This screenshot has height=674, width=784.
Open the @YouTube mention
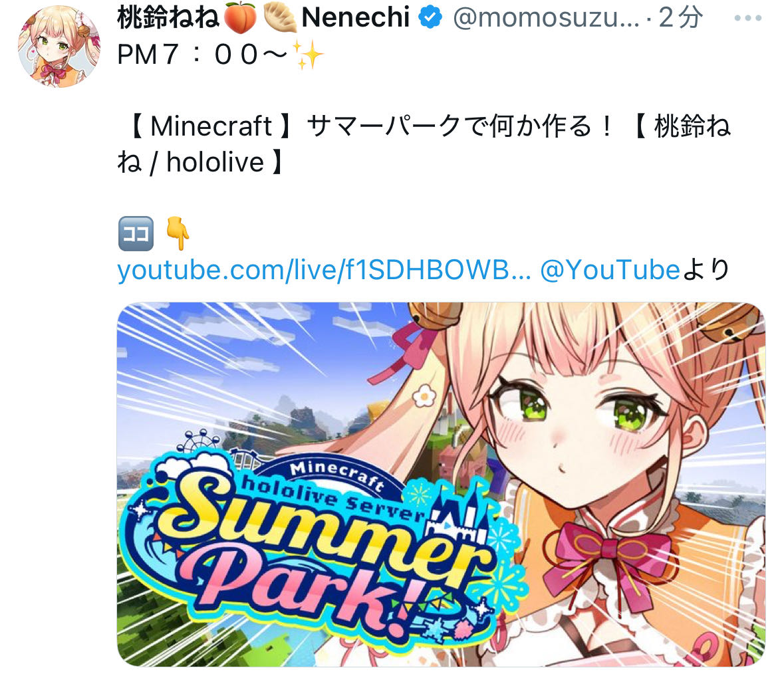(x=610, y=271)
